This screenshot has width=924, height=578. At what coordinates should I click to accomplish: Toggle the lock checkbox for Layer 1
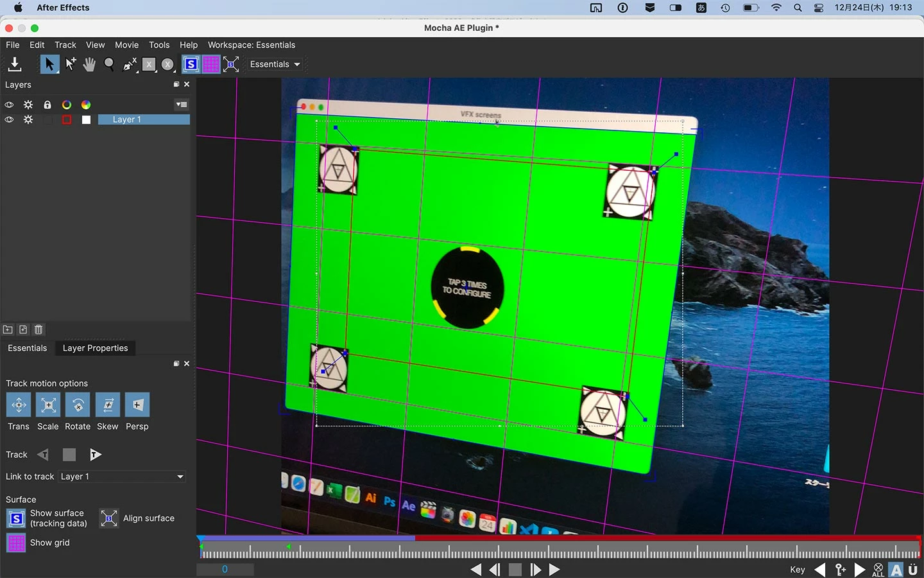pos(47,119)
